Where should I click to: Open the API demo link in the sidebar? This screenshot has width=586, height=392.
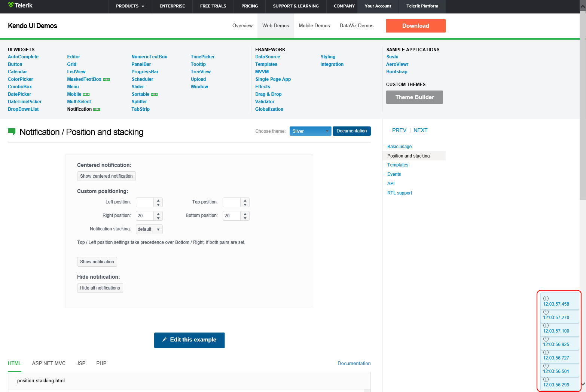(391, 184)
